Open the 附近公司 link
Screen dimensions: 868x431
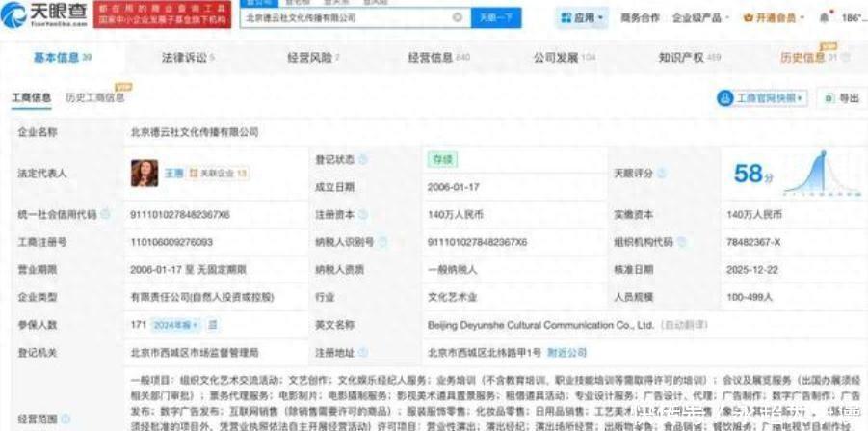coord(566,353)
